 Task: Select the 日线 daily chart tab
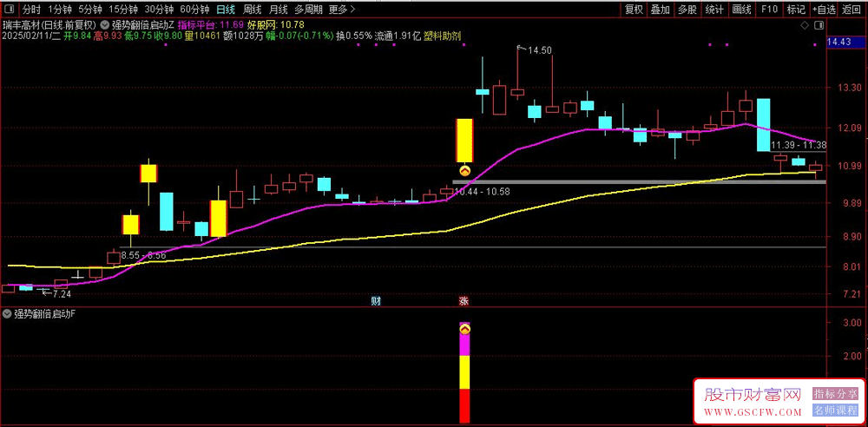coord(226,10)
